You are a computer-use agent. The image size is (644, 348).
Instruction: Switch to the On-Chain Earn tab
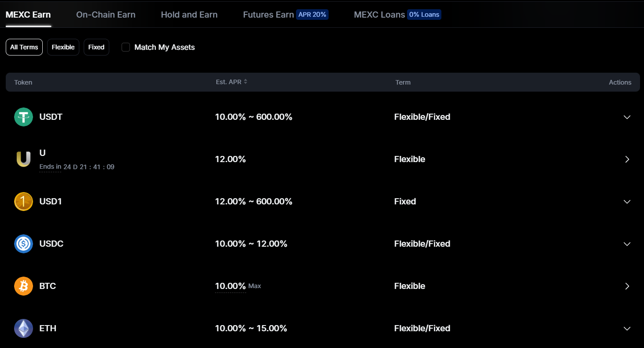point(106,15)
